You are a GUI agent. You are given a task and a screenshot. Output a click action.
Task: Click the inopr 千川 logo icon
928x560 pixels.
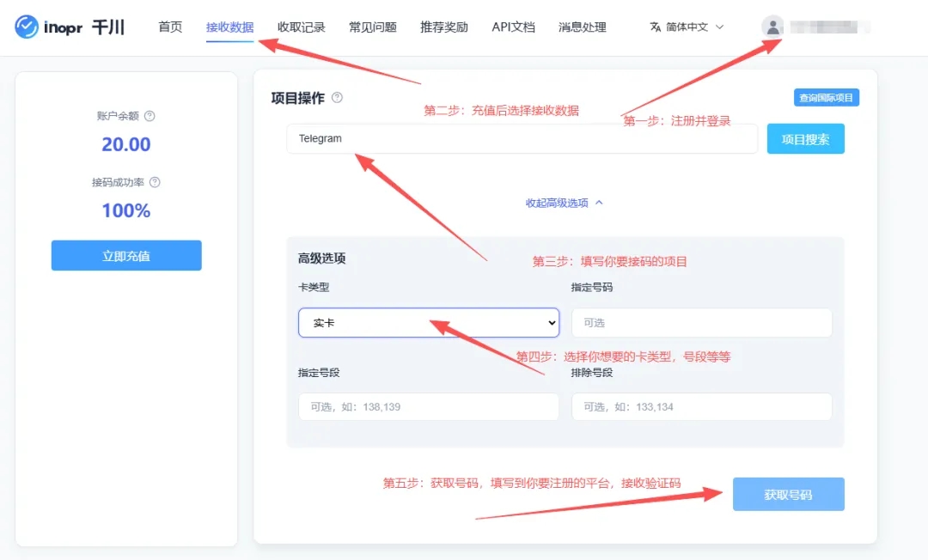point(27,27)
